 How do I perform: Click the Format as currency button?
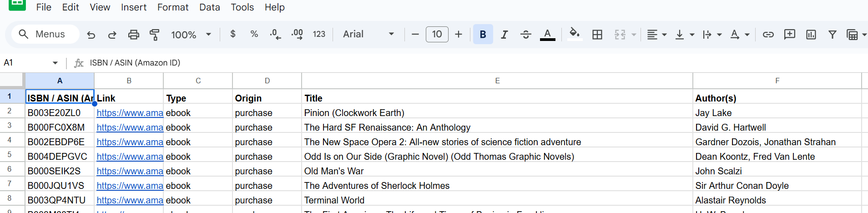tap(233, 34)
